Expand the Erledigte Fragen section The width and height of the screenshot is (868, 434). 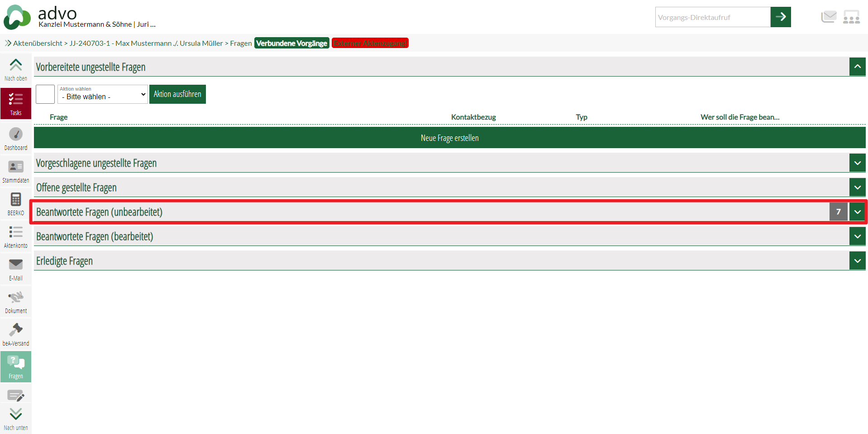click(x=857, y=260)
